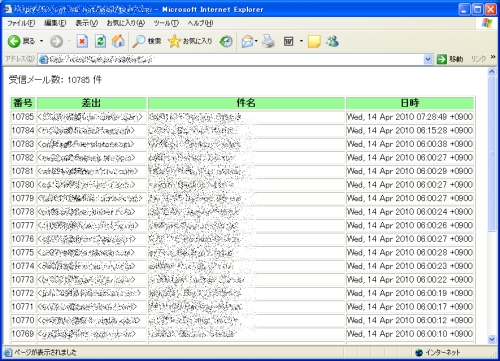Click the Windows flag logo throbber
500x361 pixels.
(487, 23)
